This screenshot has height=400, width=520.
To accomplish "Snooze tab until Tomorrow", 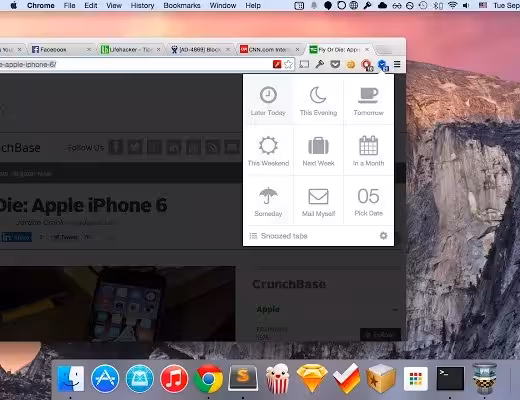I will pos(368,101).
